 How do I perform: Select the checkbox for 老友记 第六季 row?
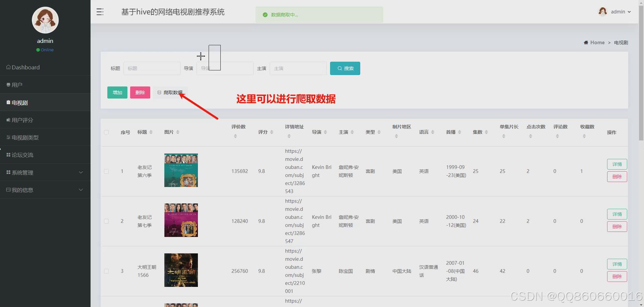click(x=106, y=171)
